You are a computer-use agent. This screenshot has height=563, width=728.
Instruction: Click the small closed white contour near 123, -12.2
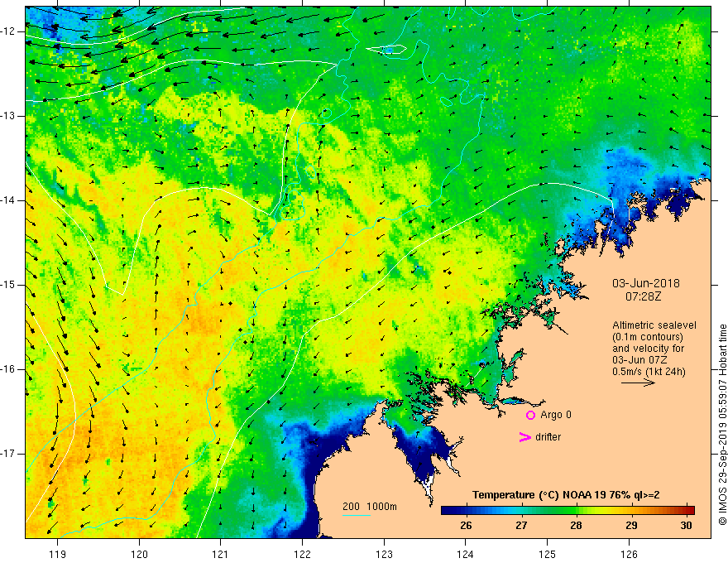click(x=386, y=49)
